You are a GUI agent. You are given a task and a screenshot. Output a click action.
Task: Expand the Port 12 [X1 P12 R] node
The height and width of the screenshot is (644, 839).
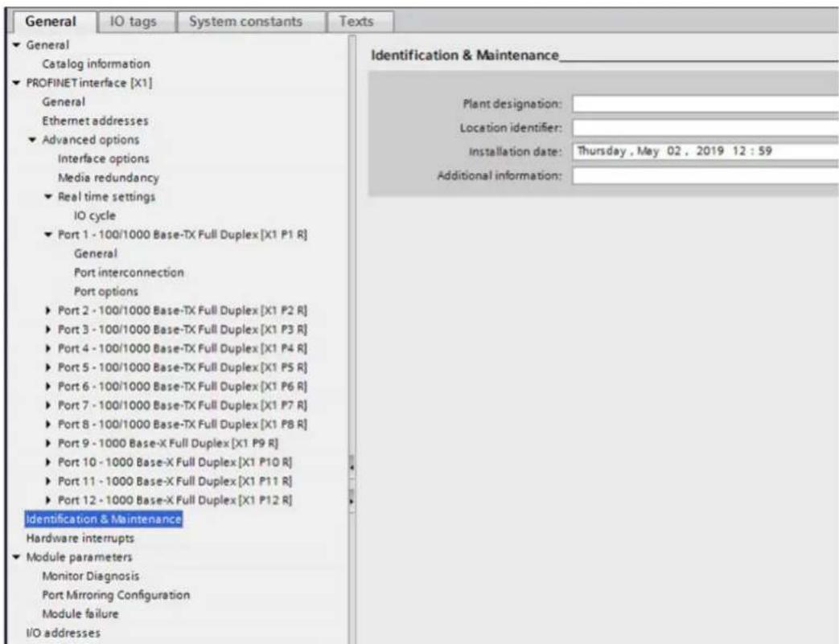(48, 500)
